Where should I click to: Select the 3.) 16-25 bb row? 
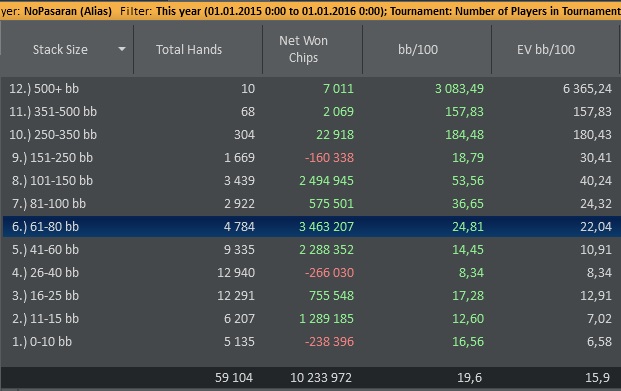(312, 295)
